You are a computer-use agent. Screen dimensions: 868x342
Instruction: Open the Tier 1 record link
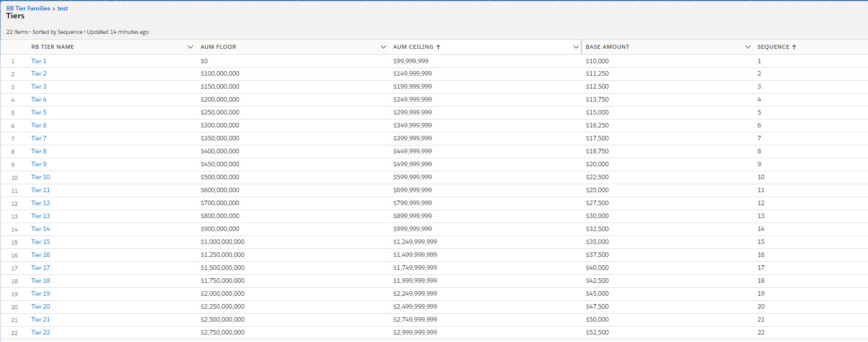(39, 61)
